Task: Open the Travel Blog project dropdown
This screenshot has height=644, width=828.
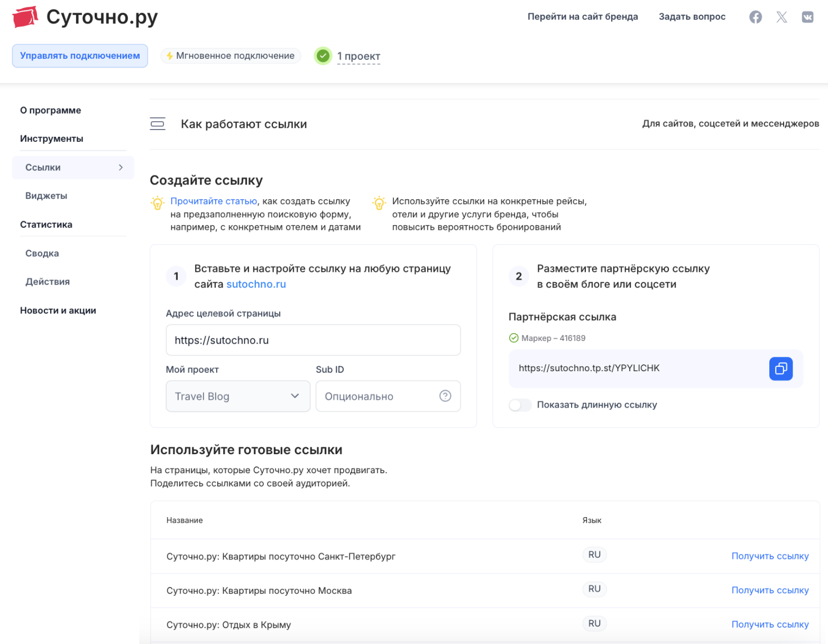Action: [x=238, y=396]
